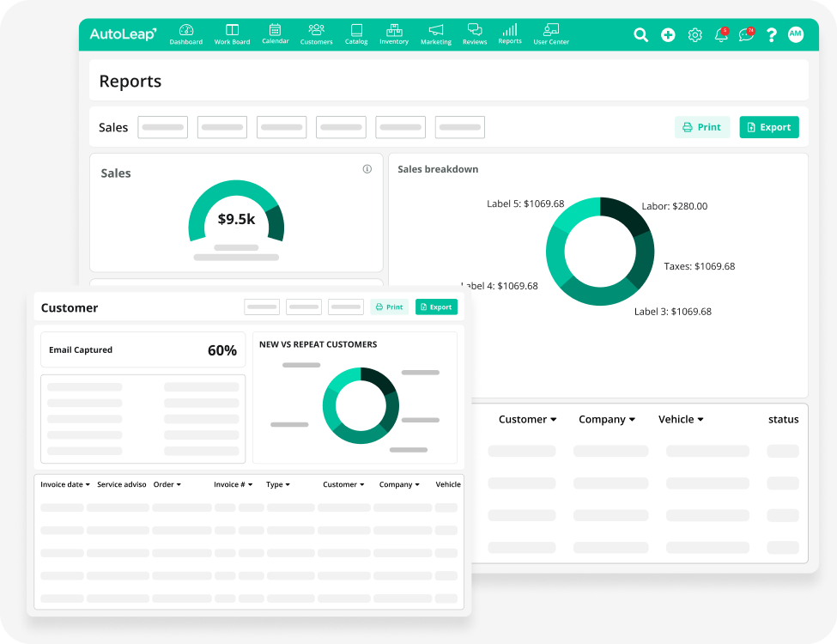Click NEW VS REPEAT CUSTOMERS title
This screenshot has width=837, height=644.
click(x=318, y=344)
